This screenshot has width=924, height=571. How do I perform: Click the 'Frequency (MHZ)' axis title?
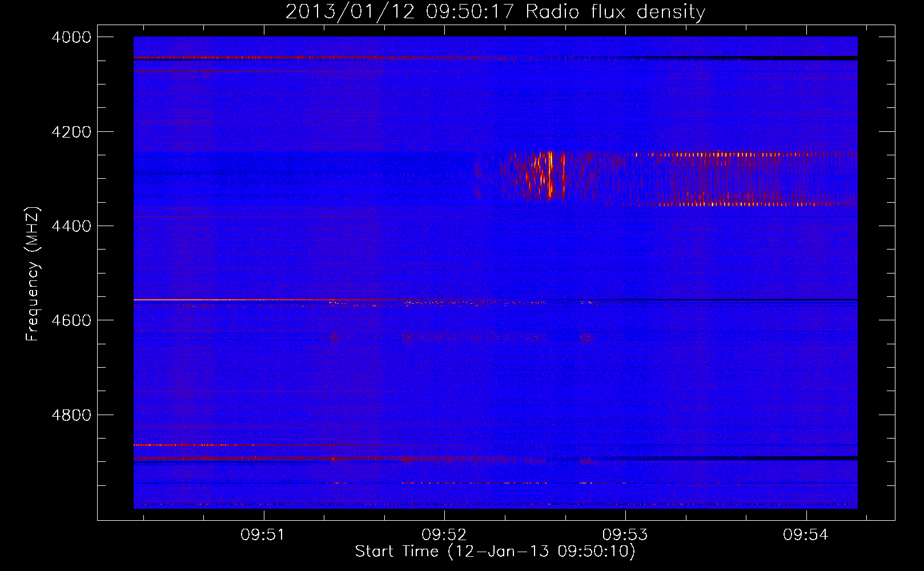(x=33, y=274)
